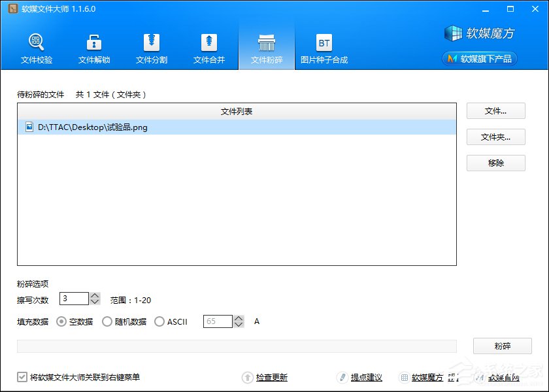The height and width of the screenshot is (392, 549).
Task: Click the shredding progress bar
Action: (x=237, y=346)
